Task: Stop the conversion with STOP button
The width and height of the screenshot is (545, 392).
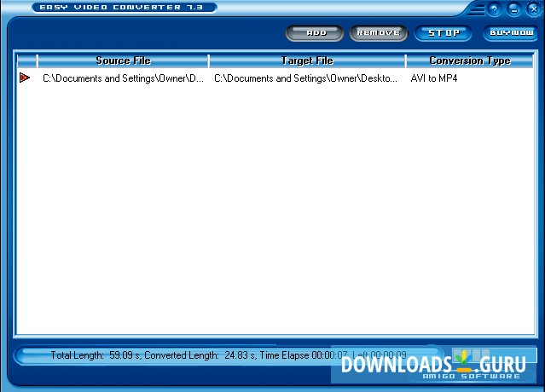Action: point(444,33)
